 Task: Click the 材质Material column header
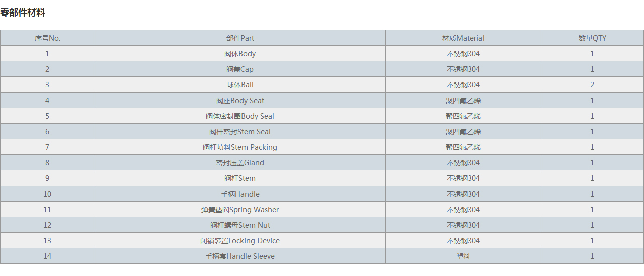click(x=463, y=38)
